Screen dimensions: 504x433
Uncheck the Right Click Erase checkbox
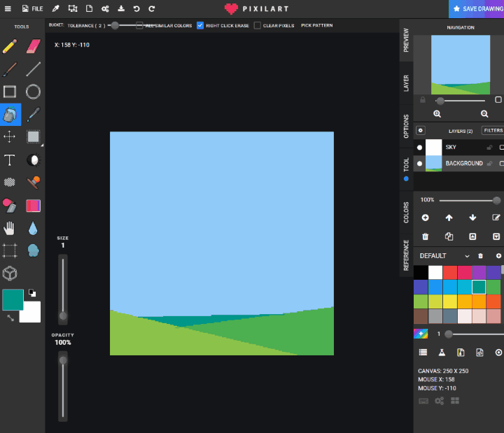coord(200,25)
